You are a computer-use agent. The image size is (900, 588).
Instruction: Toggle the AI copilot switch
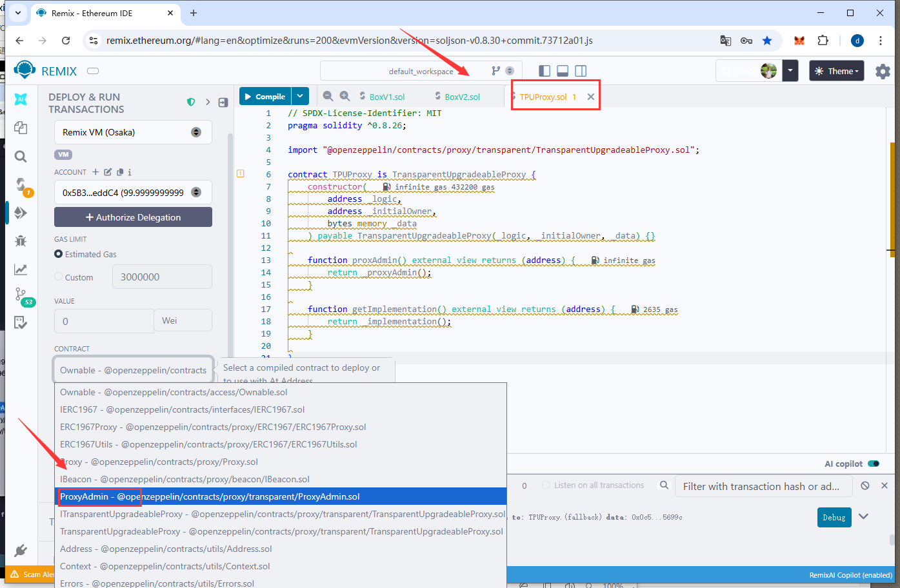(874, 464)
